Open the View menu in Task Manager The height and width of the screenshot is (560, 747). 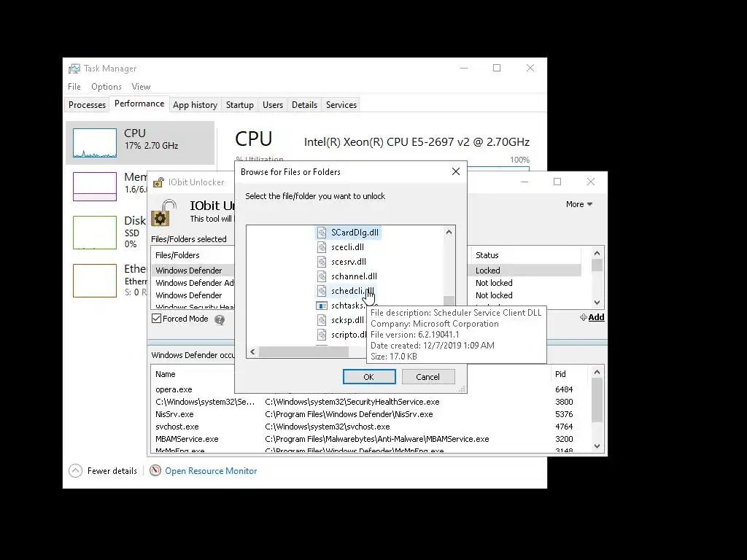pyautogui.click(x=141, y=87)
